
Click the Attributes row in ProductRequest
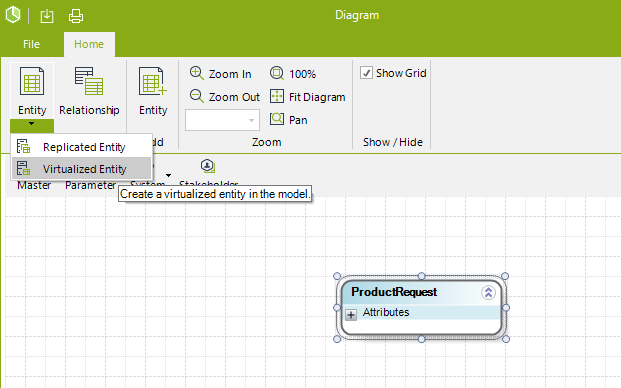pos(421,312)
